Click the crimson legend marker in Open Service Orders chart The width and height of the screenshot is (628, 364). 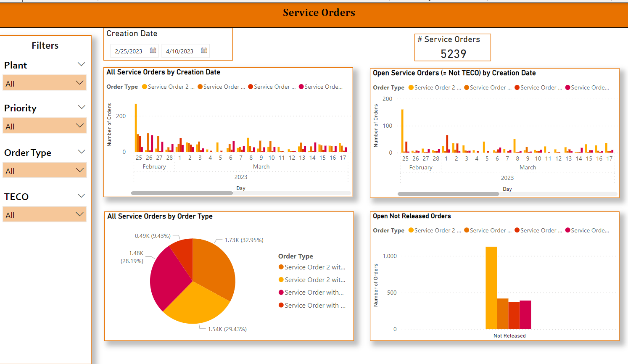pyautogui.click(x=568, y=88)
